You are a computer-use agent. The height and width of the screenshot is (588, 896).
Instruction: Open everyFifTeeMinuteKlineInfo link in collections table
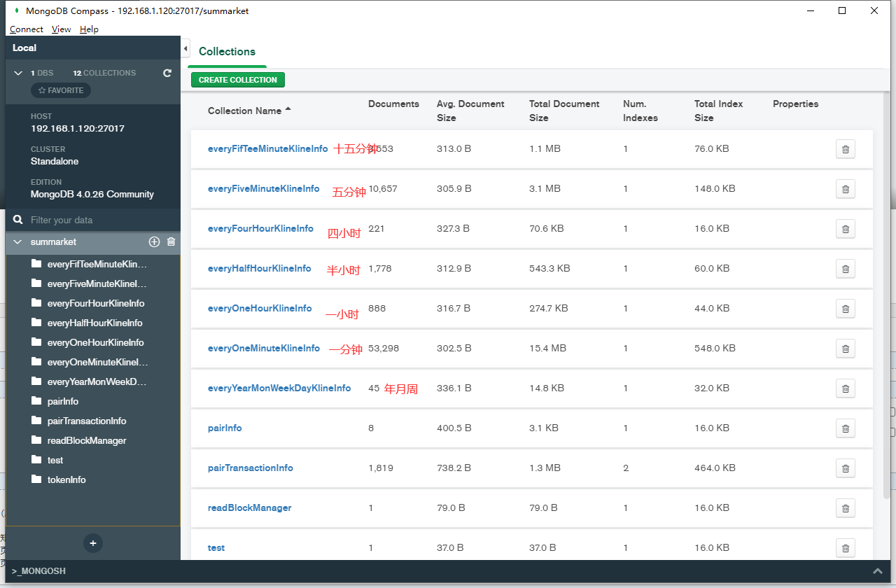click(x=268, y=148)
